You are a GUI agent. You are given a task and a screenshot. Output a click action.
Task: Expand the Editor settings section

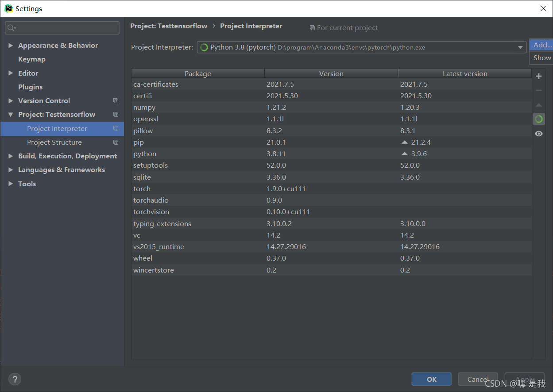click(11, 73)
